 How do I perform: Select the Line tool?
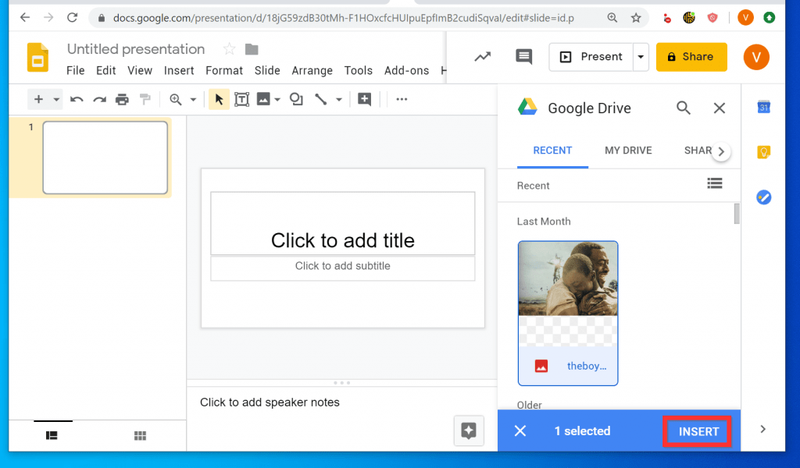coord(321,99)
